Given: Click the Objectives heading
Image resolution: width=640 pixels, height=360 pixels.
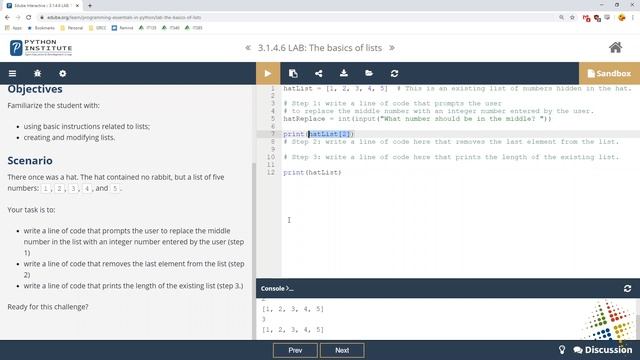Looking at the screenshot, I should [x=35, y=89].
